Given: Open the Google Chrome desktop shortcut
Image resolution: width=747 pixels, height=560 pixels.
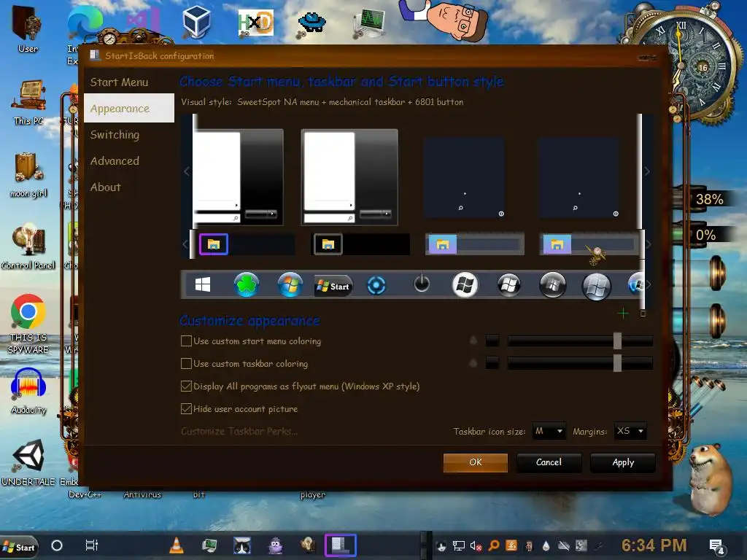Looking at the screenshot, I should (x=28, y=324).
